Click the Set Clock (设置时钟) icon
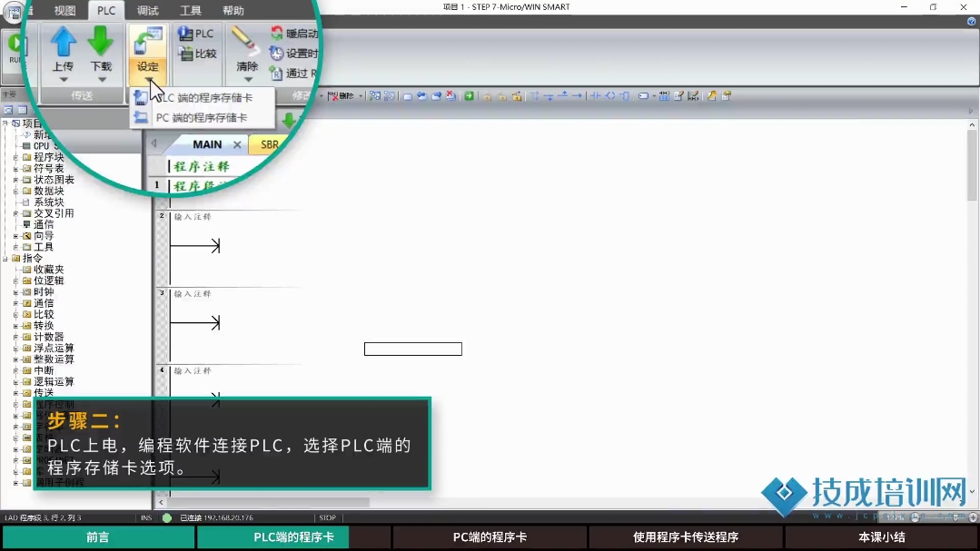The image size is (980, 551). (276, 54)
